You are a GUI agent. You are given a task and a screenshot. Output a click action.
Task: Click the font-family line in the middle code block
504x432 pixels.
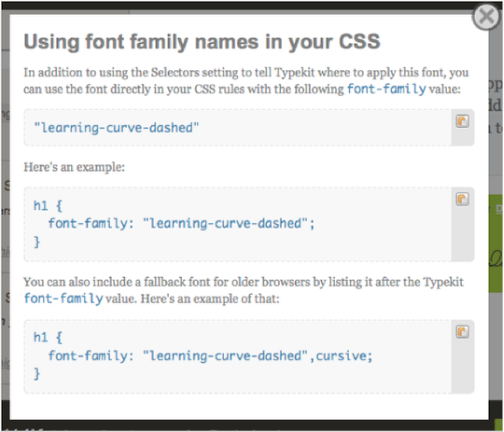pyautogui.click(x=181, y=223)
